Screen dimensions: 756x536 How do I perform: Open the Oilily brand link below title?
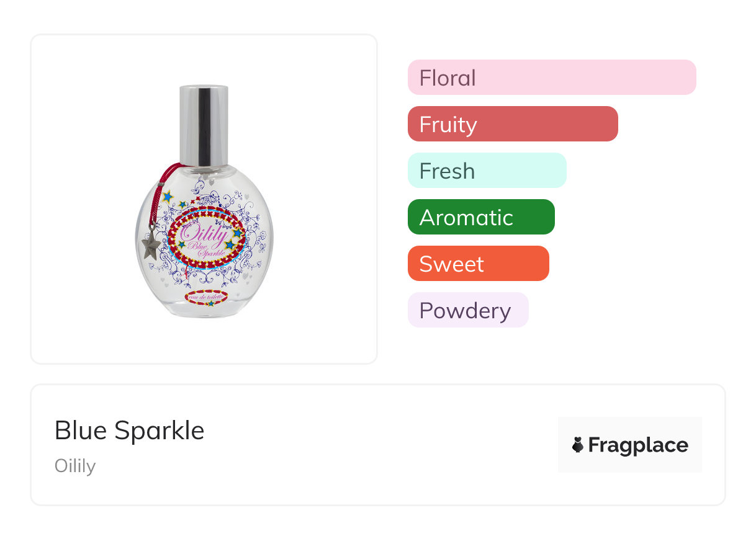[75, 466]
